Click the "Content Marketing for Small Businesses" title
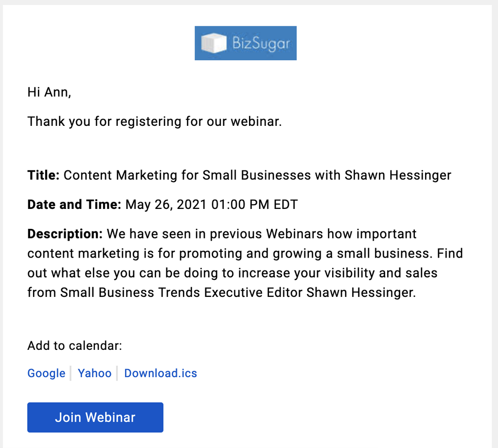The width and height of the screenshot is (498, 448). tap(180, 175)
